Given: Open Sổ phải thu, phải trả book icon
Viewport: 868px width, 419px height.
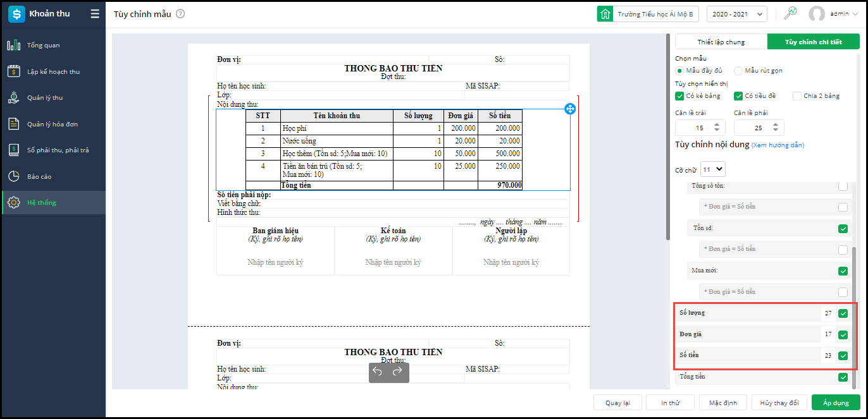Looking at the screenshot, I should coord(14,150).
